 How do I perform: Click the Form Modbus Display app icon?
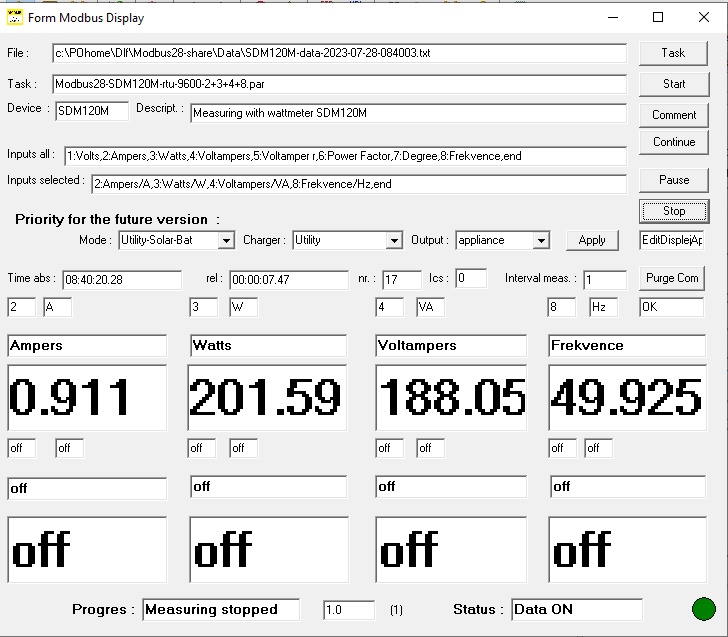point(14,17)
